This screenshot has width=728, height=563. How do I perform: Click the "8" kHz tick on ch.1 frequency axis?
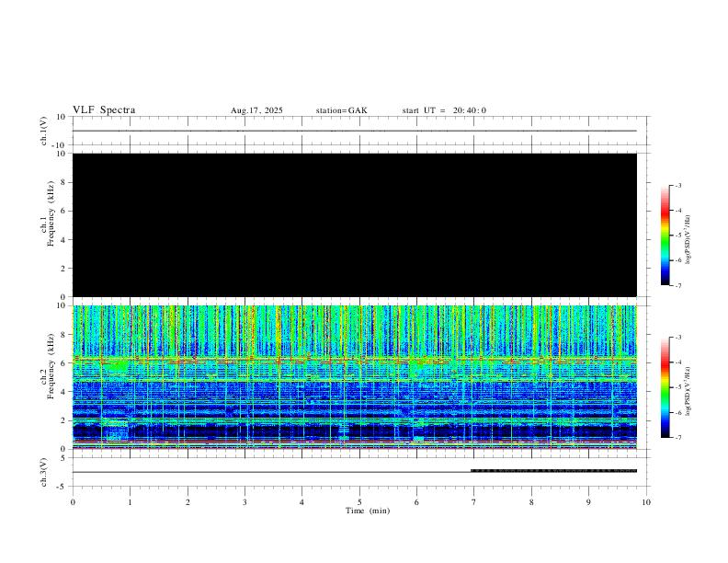click(63, 182)
